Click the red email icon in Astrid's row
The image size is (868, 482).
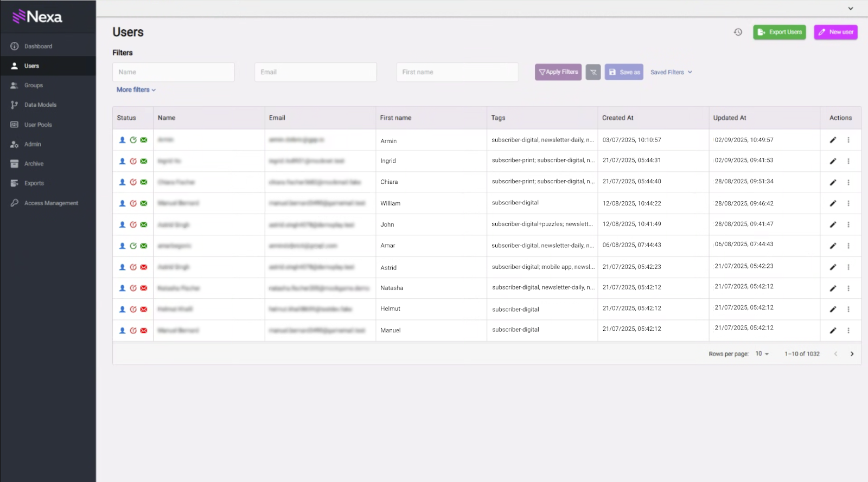pyautogui.click(x=144, y=267)
